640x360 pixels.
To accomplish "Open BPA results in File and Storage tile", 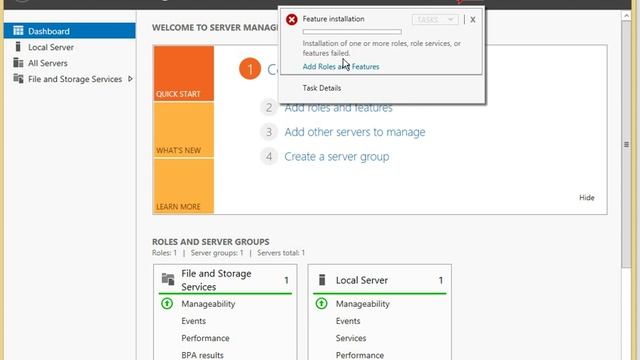I will pyautogui.click(x=202, y=355).
